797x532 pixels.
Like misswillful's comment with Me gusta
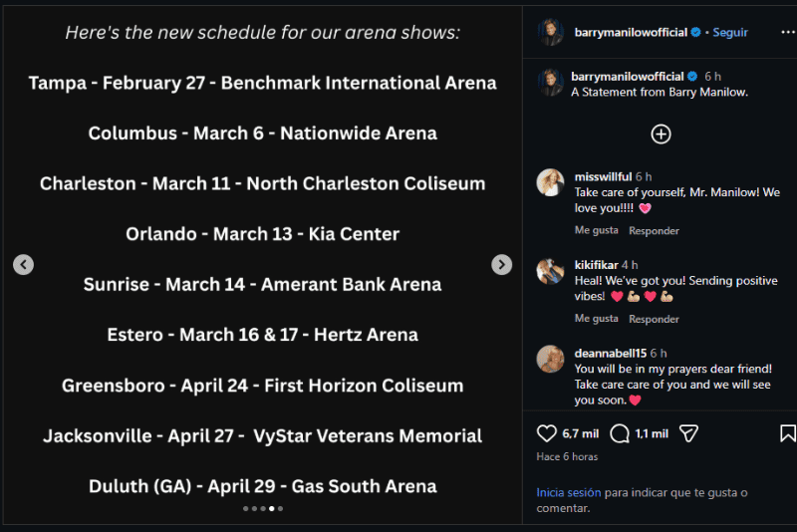[596, 231]
